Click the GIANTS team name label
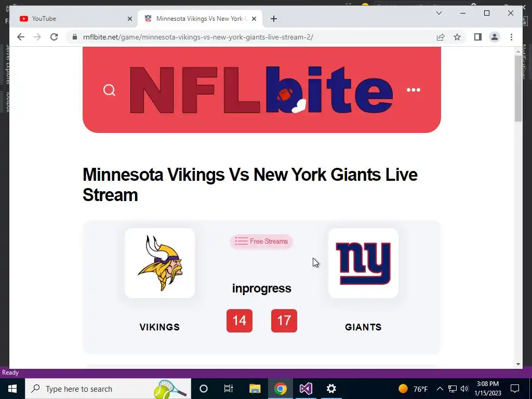532x399 pixels. tap(363, 327)
